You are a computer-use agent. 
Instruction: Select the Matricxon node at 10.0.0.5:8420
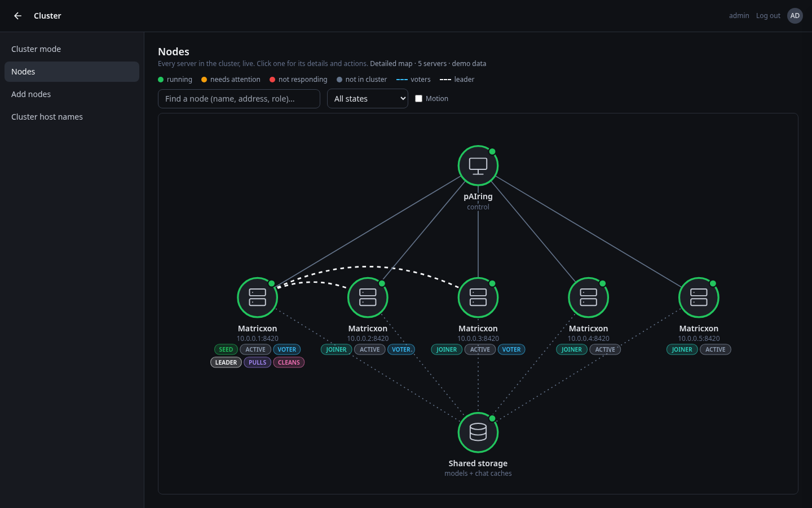[x=699, y=297]
